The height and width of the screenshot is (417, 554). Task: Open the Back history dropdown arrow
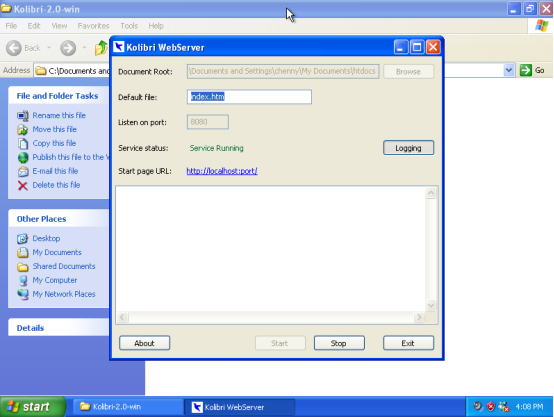tap(49, 47)
